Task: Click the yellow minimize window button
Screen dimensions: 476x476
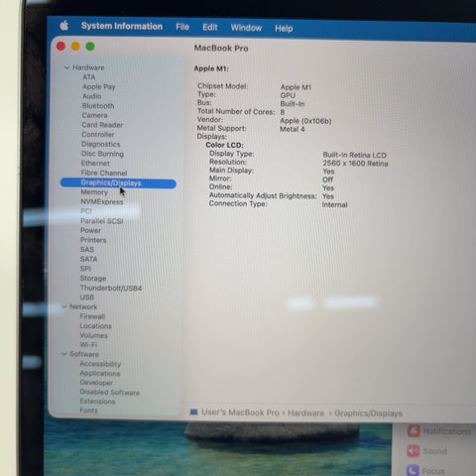Action: (x=75, y=47)
